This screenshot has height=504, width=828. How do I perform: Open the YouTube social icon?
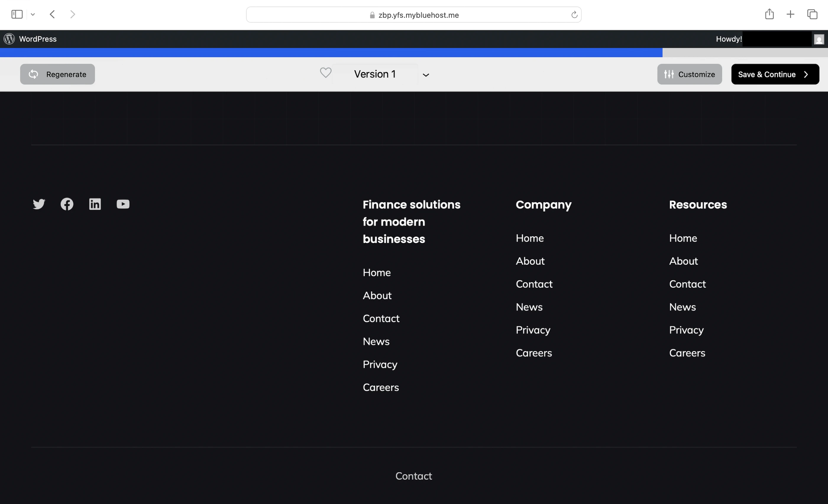tap(123, 204)
